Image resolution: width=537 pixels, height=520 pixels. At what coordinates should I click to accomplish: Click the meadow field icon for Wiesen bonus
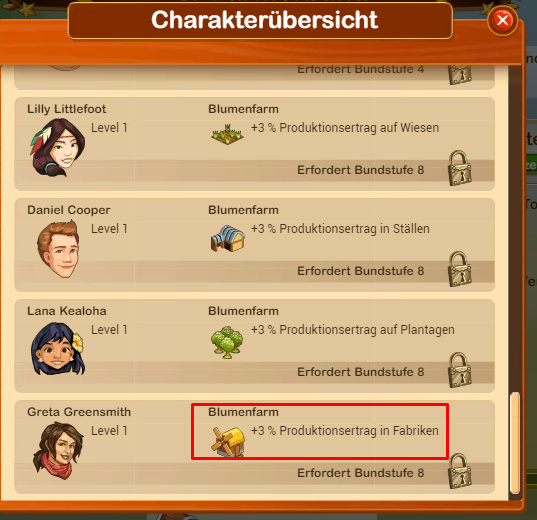pyautogui.click(x=227, y=134)
